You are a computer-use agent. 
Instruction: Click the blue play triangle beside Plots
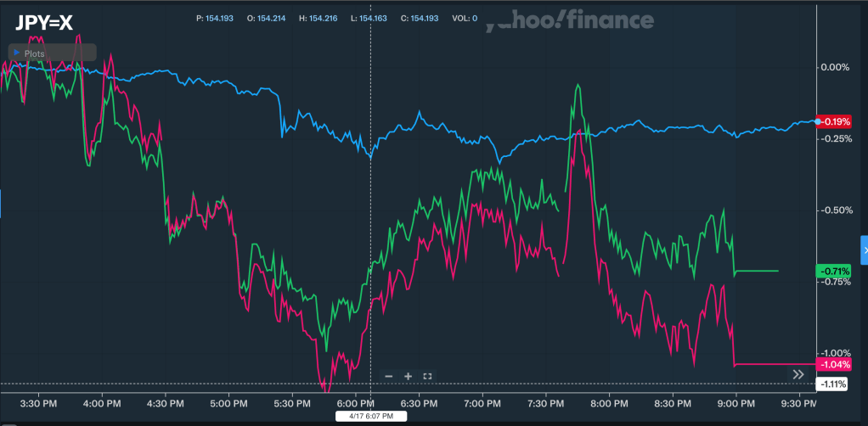click(17, 53)
